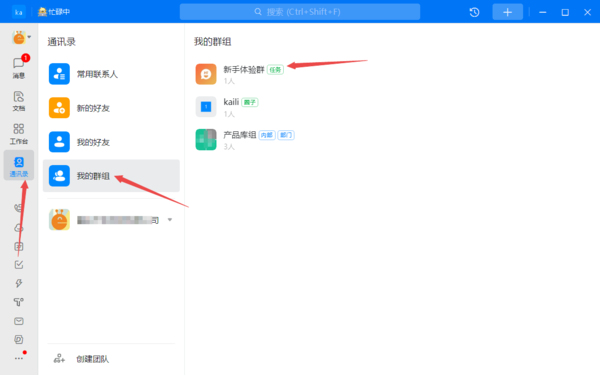Screen dimensions: 600x375
Task: Open the history clock icon in title bar
Action: (x=474, y=12)
